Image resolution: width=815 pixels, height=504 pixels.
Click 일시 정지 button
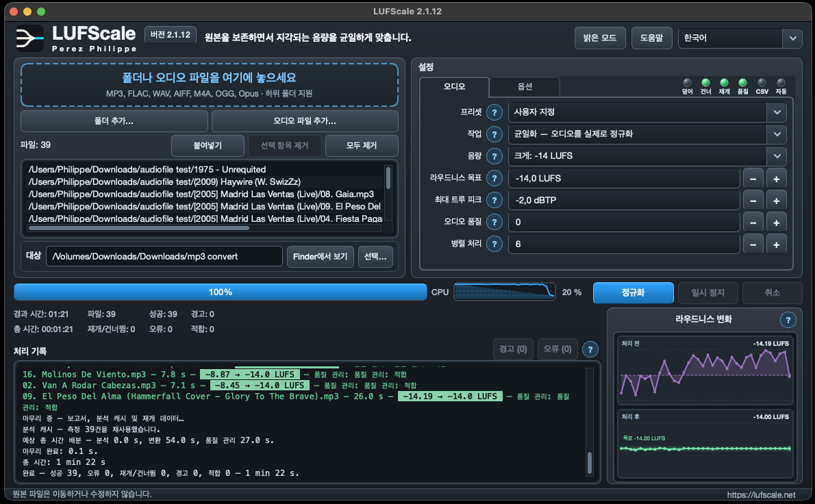point(708,292)
